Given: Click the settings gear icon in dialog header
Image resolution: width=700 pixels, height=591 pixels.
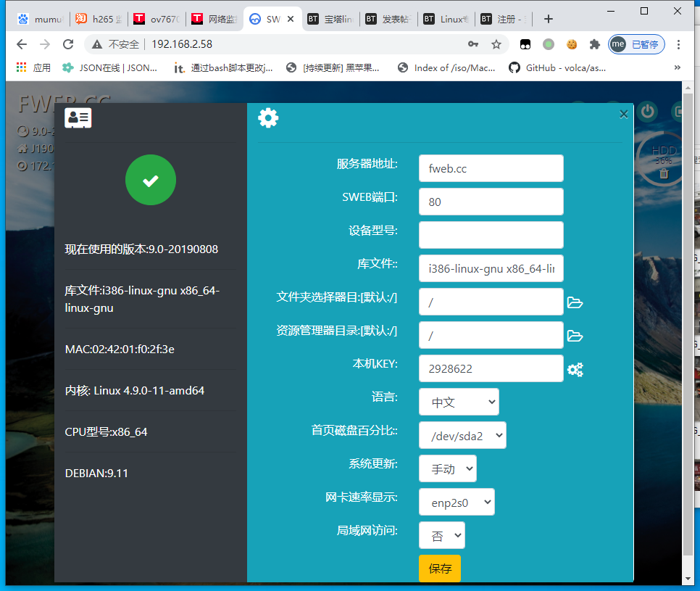Looking at the screenshot, I should point(268,118).
